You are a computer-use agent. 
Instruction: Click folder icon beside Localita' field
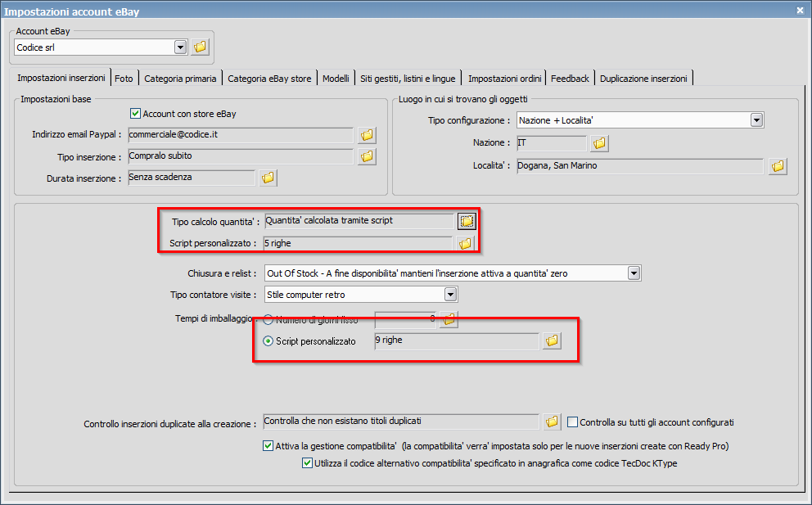(x=778, y=166)
